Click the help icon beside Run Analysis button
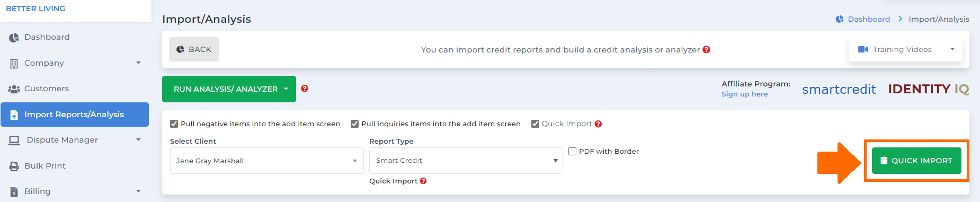The image size is (980, 202). (305, 89)
